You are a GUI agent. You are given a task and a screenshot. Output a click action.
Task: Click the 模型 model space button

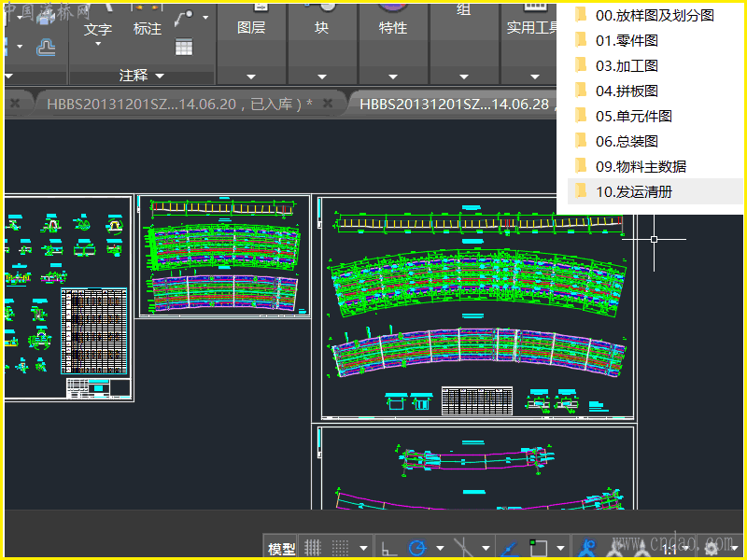click(281, 549)
